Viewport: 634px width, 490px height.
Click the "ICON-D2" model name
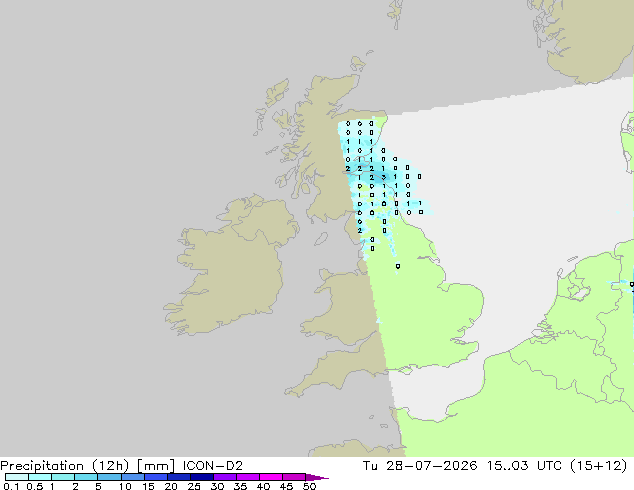(x=213, y=466)
